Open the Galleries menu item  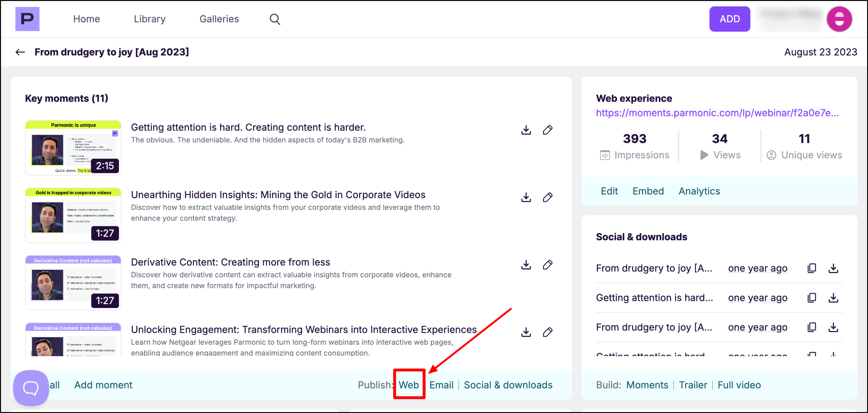tap(219, 19)
